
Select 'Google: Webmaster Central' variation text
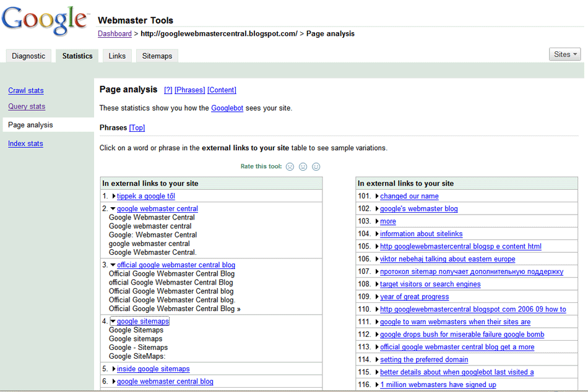[153, 235]
